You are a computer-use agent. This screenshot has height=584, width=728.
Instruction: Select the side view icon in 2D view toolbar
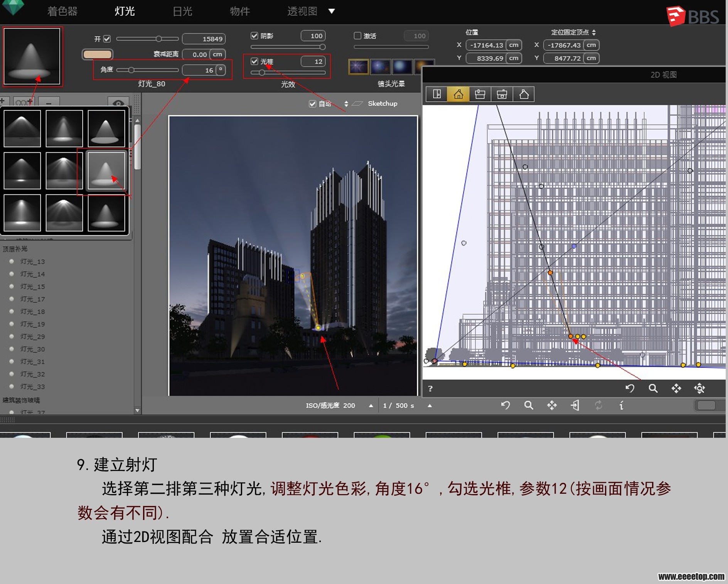pos(436,94)
